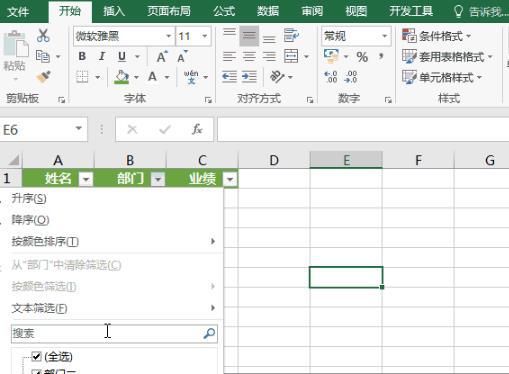The image size is (509, 374).
Task: Click the text orientation icon
Action: coord(277,77)
